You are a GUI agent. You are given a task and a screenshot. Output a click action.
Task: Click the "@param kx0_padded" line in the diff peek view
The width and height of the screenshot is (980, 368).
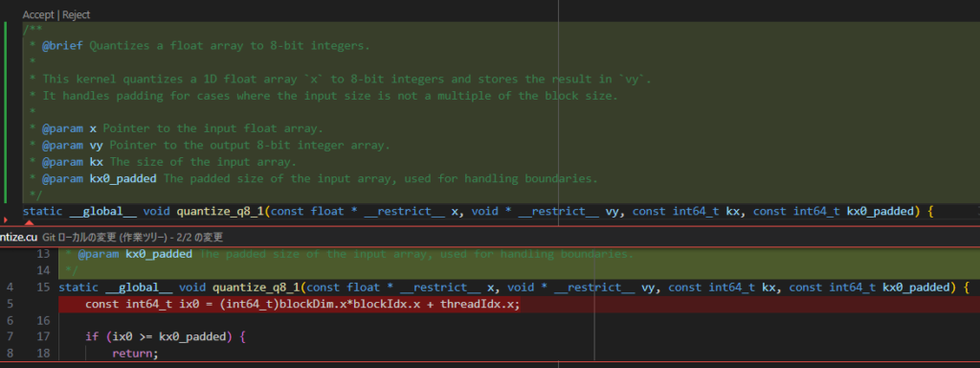(349, 254)
